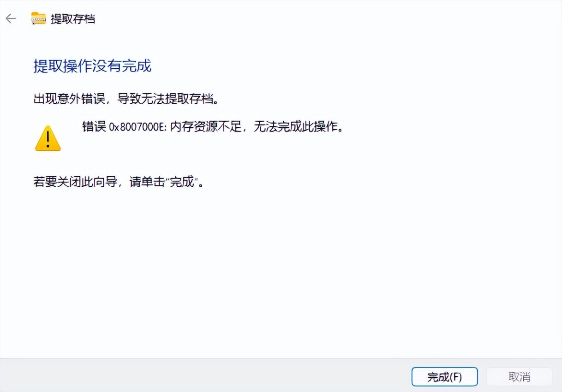562x392 pixels.
Task: Click the greyed-out 取消 button
Action: (x=520, y=377)
